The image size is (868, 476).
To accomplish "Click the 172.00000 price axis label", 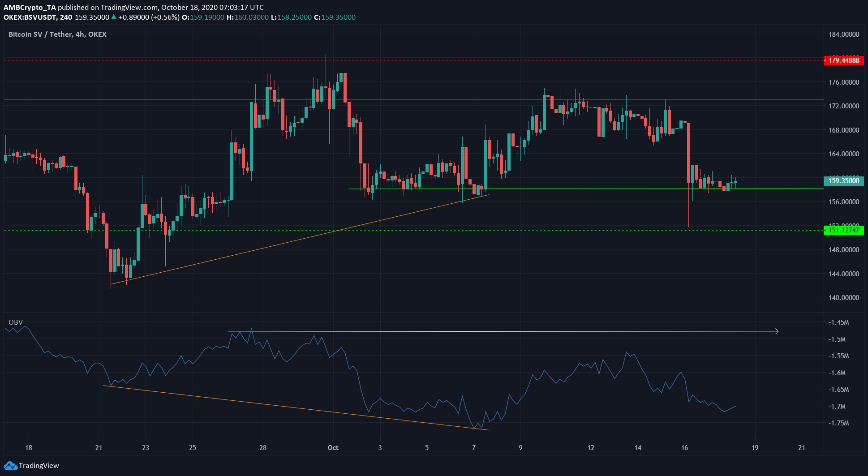I will point(844,106).
